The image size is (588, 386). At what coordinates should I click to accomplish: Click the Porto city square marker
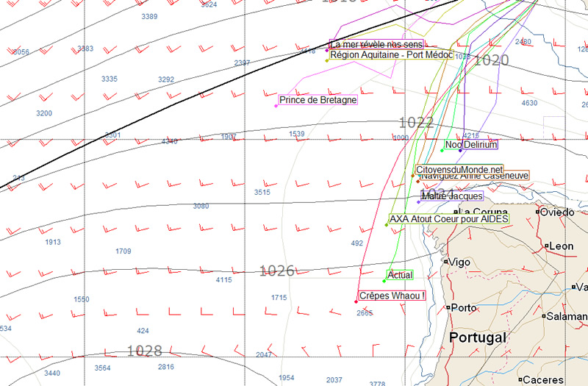point(448,307)
